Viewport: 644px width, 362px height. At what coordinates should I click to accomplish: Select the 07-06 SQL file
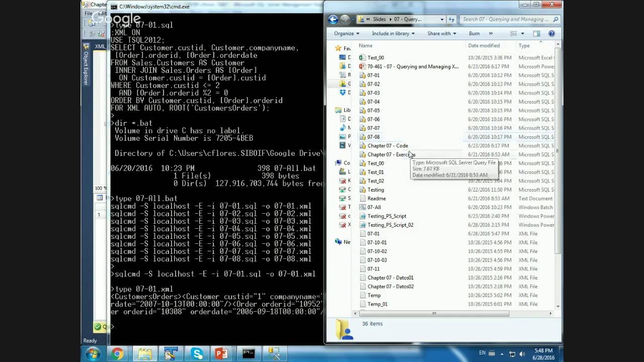(x=373, y=119)
